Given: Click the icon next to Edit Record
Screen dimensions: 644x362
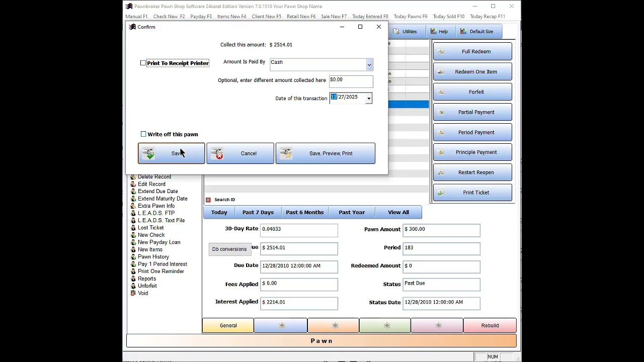Looking at the screenshot, I should tap(133, 184).
